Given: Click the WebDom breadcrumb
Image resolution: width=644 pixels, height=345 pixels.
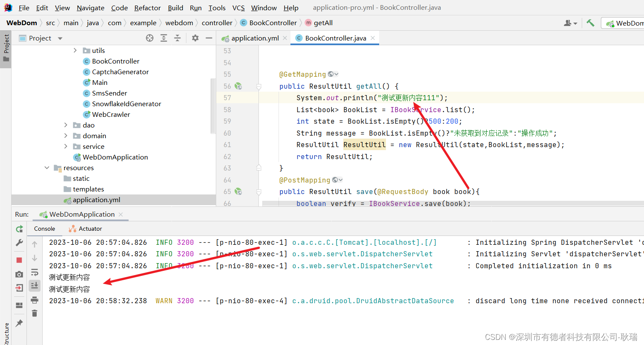Looking at the screenshot, I should [x=22, y=23].
